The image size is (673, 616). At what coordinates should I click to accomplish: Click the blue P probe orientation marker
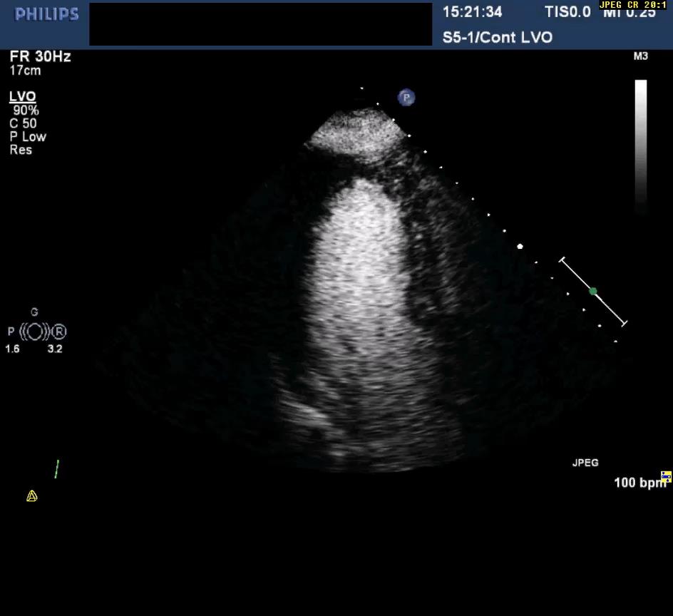(x=406, y=98)
